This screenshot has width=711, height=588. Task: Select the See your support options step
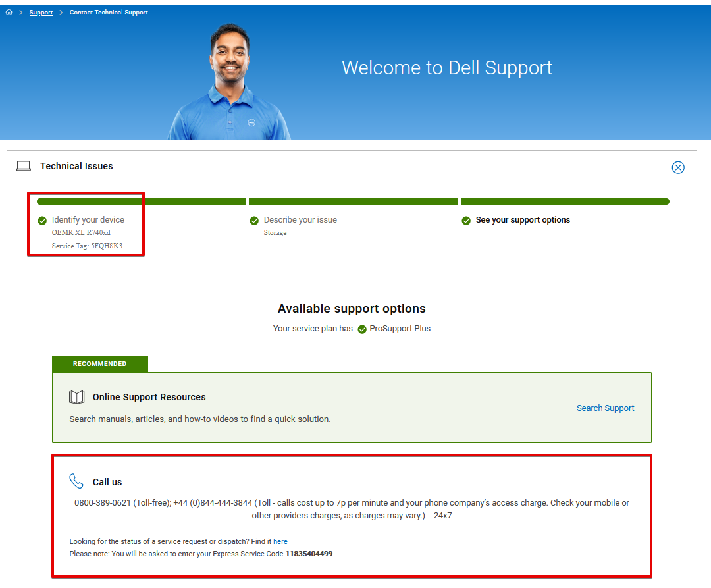coord(523,220)
